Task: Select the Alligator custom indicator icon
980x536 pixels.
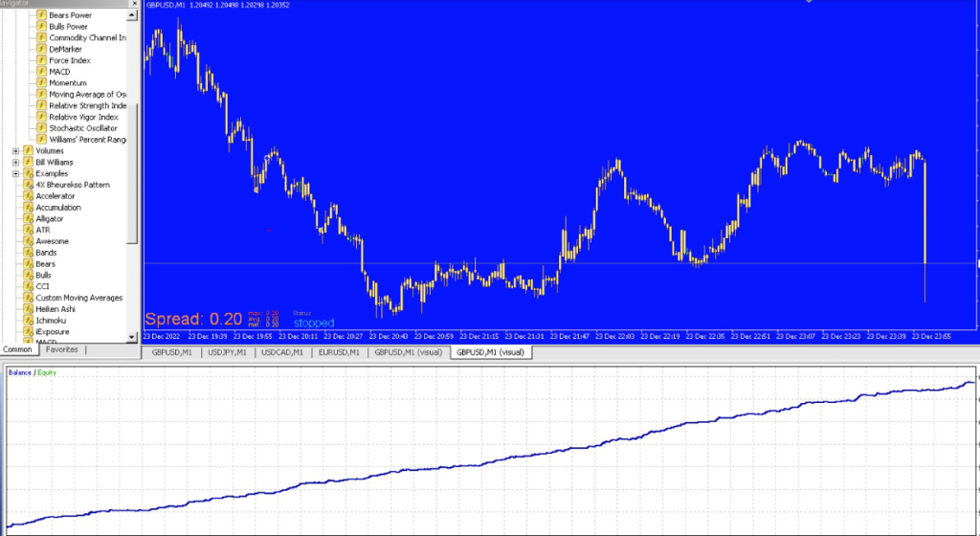Action: [28, 219]
